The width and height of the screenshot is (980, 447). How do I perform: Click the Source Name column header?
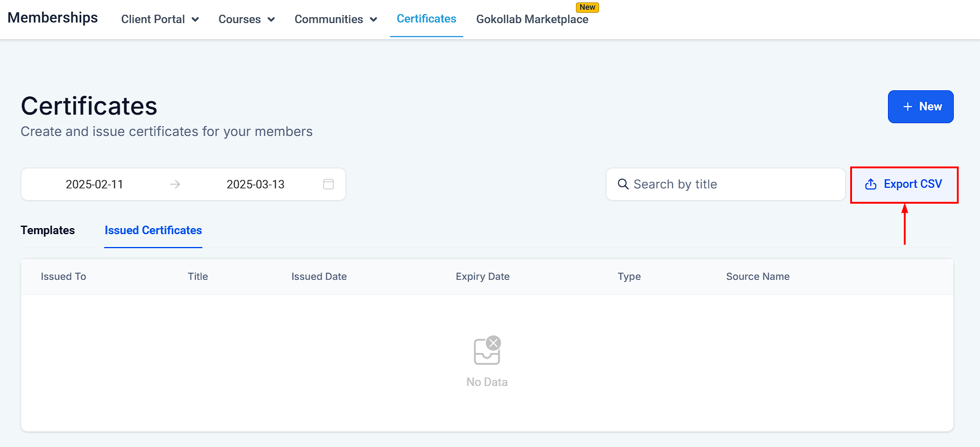point(758,277)
